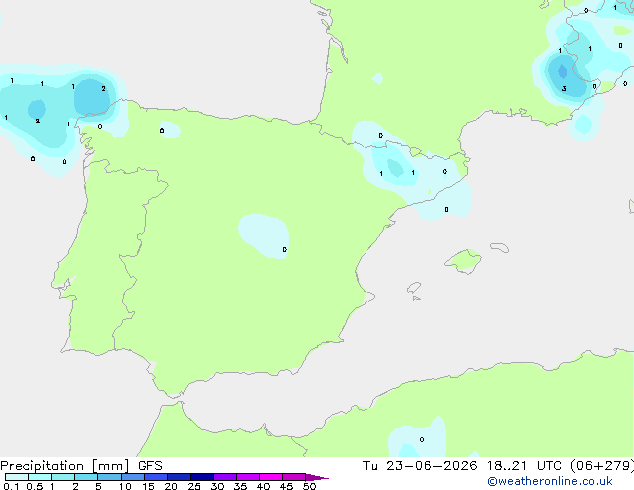This screenshot has height=490, width=634.
Task: Click the Mallorca island on the map
Action: coord(463,262)
